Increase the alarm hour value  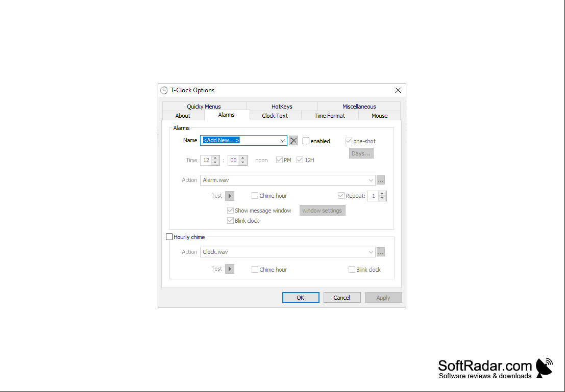(x=215, y=158)
